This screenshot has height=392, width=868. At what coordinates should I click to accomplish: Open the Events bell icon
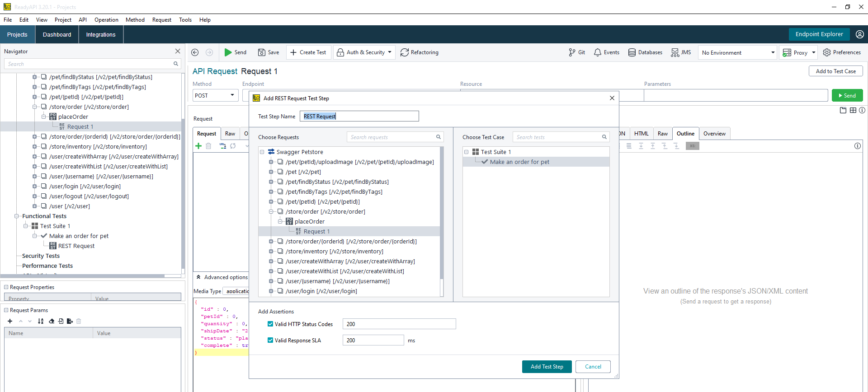point(598,52)
